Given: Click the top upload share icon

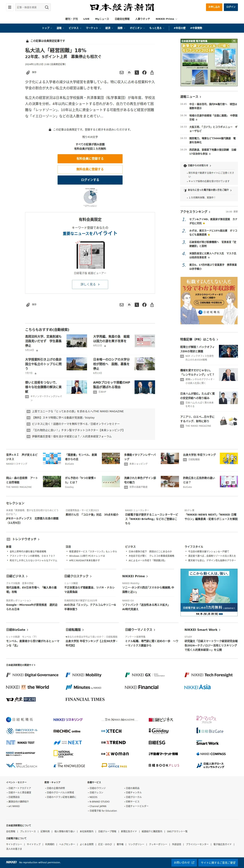Looking at the screenshot, I should click(x=152, y=73).
